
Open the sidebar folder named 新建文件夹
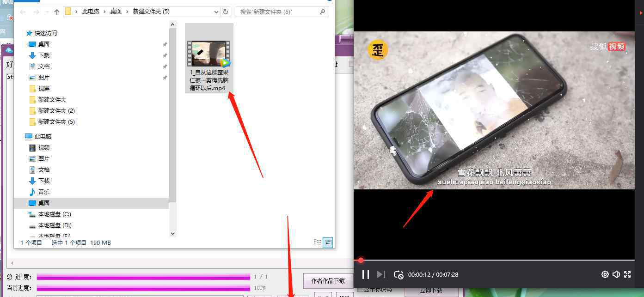pyautogui.click(x=52, y=99)
